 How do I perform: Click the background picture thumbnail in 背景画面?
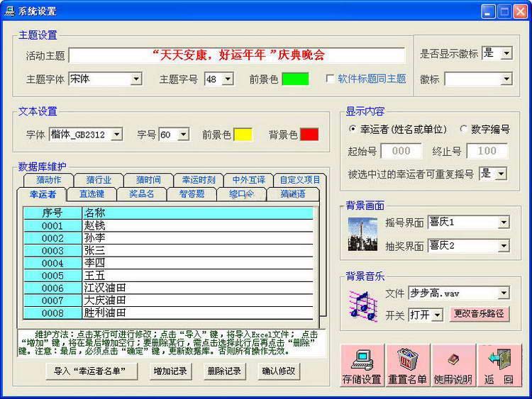coord(362,235)
